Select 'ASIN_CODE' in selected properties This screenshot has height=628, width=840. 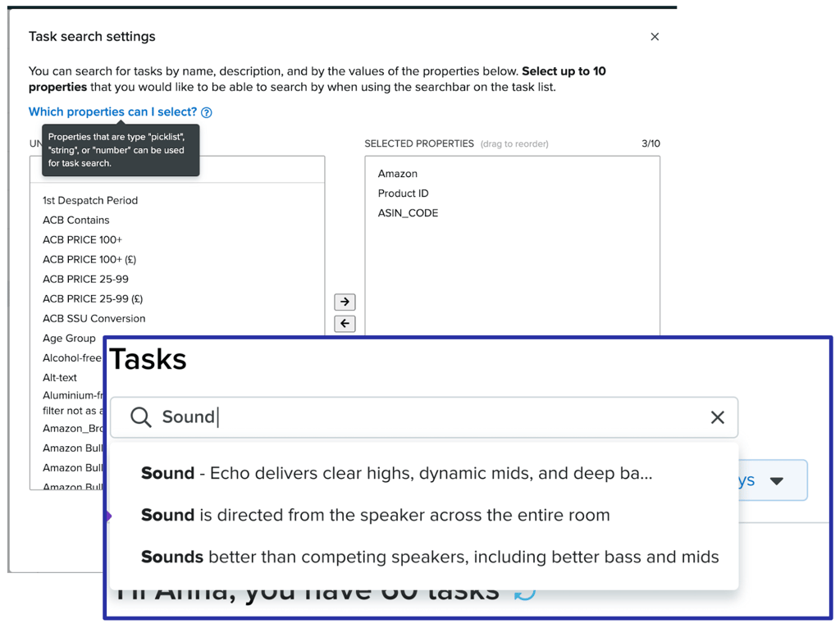click(x=408, y=213)
